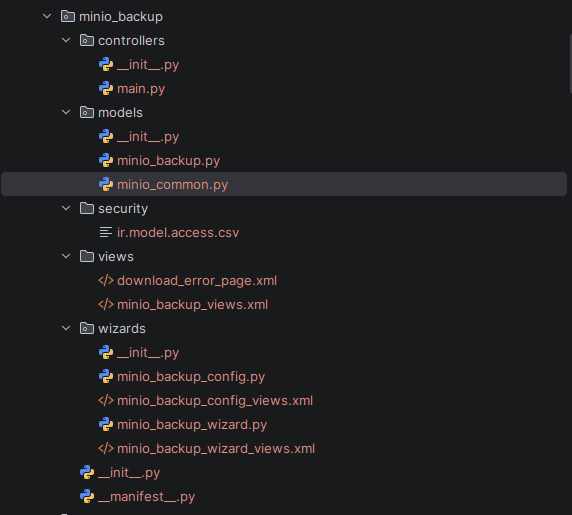Click the views folder icon
Viewport: 572px width, 515px height.
click(x=87, y=256)
